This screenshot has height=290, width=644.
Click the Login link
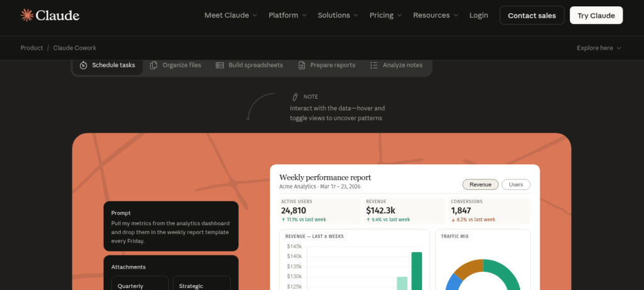[x=479, y=15]
